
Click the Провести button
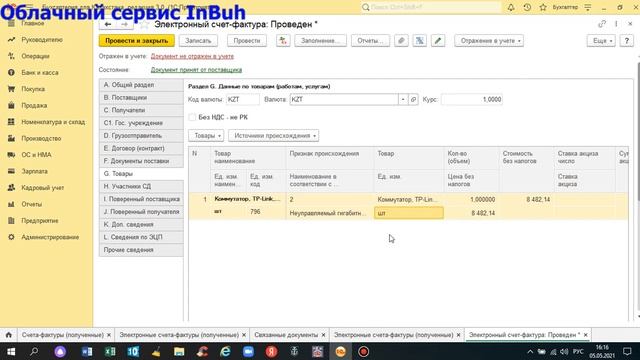(247, 41)
